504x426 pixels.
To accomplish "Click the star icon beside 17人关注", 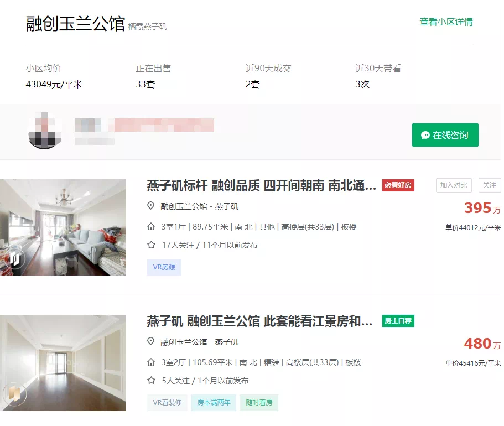I will coord(151,245).
